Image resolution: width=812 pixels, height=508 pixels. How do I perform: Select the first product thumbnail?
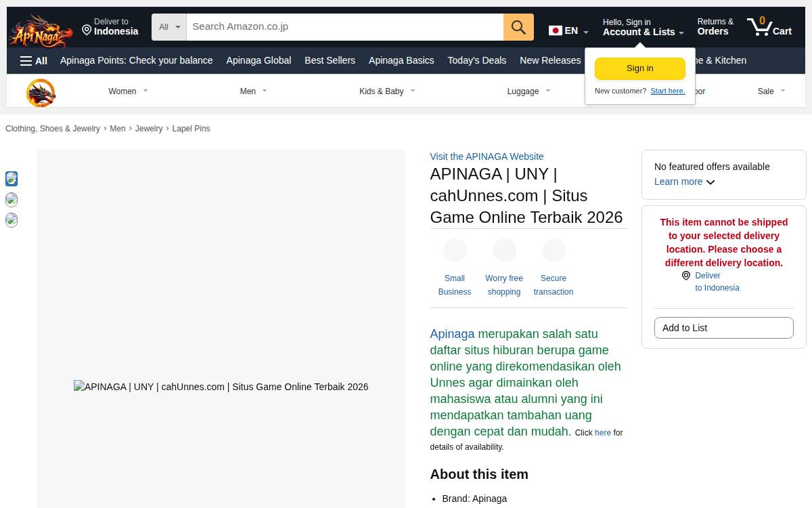click(x=12, y=179)
